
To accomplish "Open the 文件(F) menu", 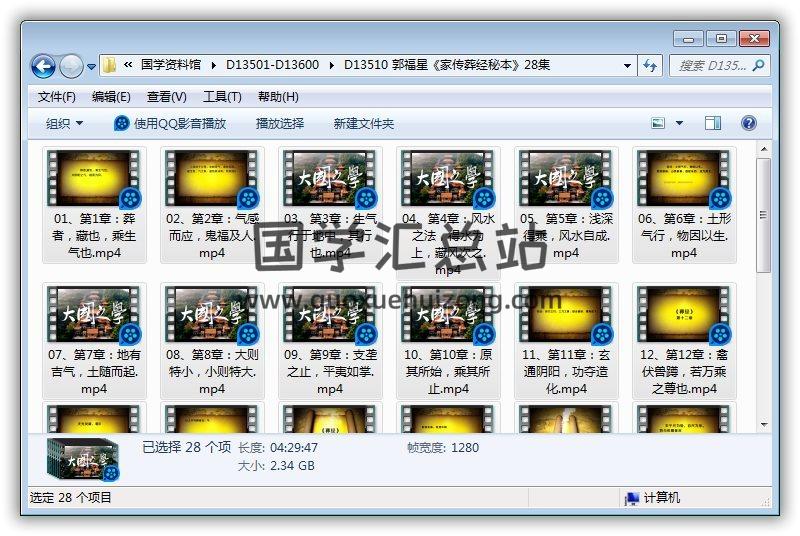I will (56, 97).
